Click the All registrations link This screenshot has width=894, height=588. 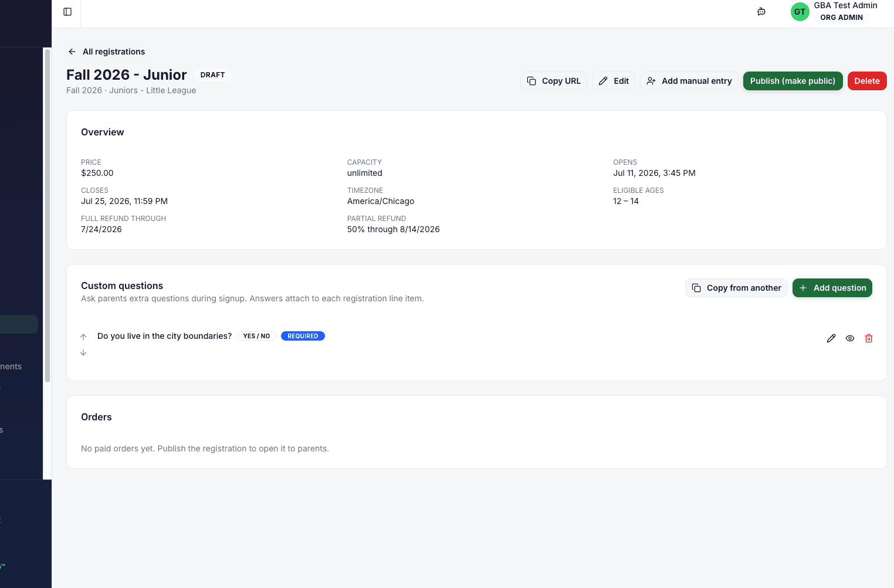click(x=114, y=52)
